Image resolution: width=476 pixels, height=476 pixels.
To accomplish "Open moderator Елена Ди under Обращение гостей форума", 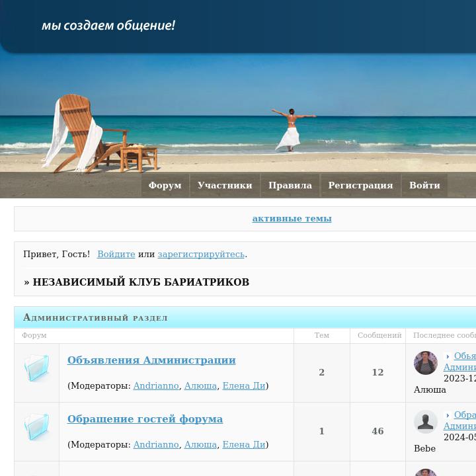I will pyautogui.click(x=244, y=445).
